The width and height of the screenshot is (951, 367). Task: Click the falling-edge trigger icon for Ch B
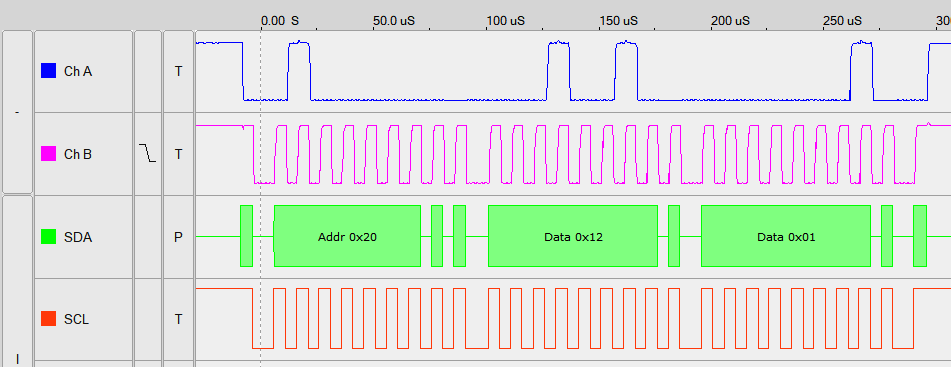pyautogui.click(x=147, y=153)
